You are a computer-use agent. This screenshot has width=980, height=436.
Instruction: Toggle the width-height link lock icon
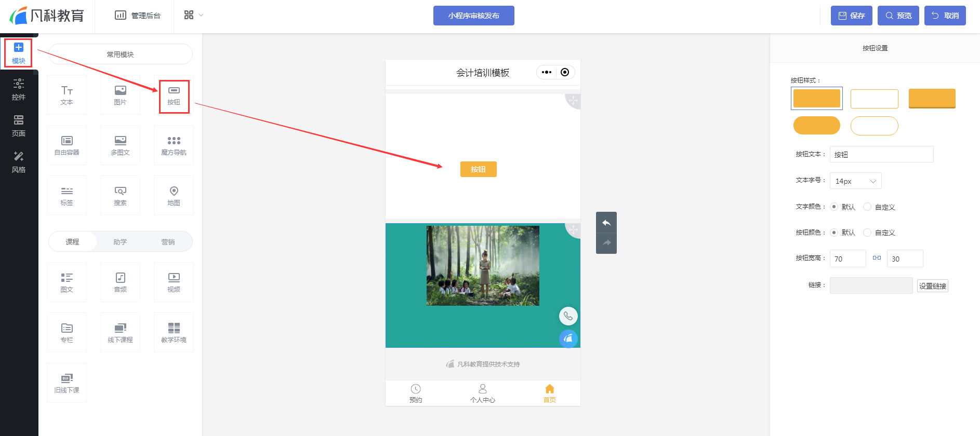pyautogui.click(x=877, y=258)
